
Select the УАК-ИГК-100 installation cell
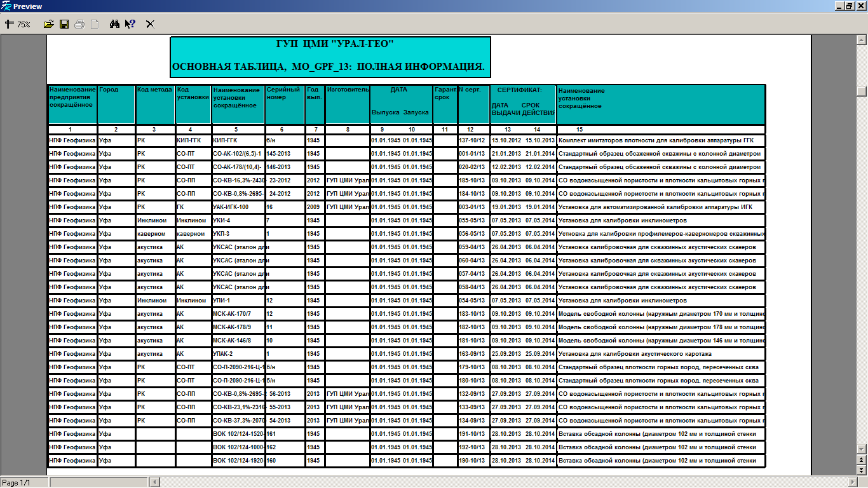[238, 207]
